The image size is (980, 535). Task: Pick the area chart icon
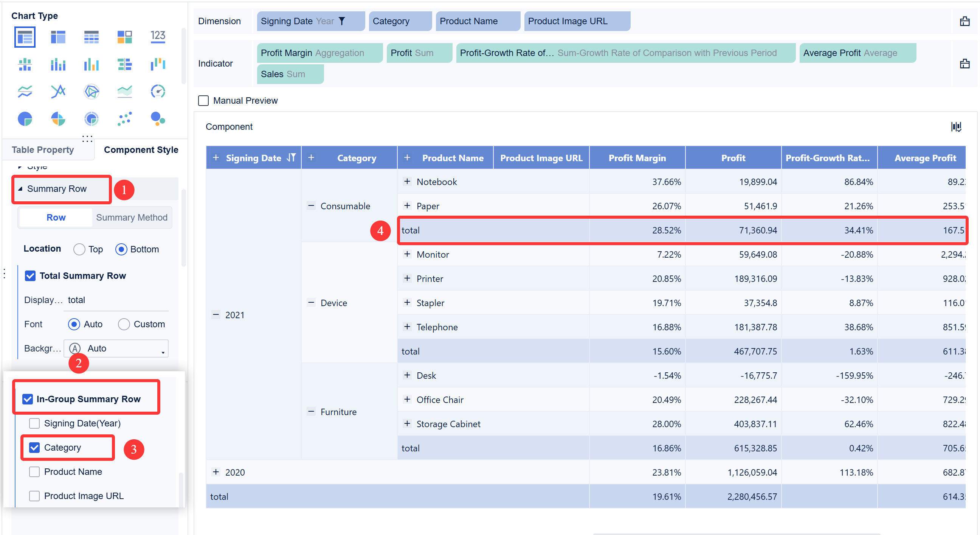124,92
